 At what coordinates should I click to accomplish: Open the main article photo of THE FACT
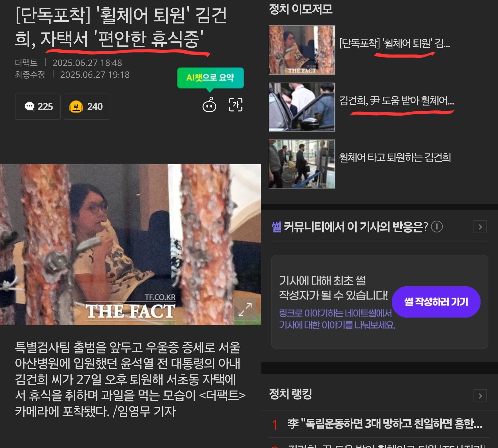pyautogui.click(x=130, y=245)
